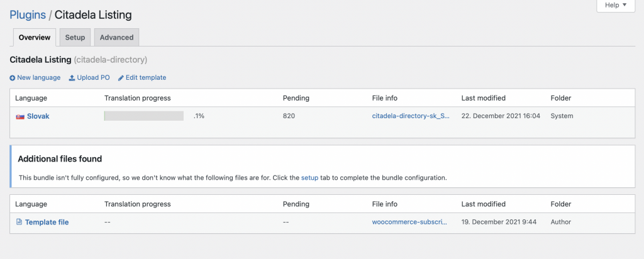
Task: Switch to the Advanced tab
Action: pyautogui.click(x=116, y=38)
